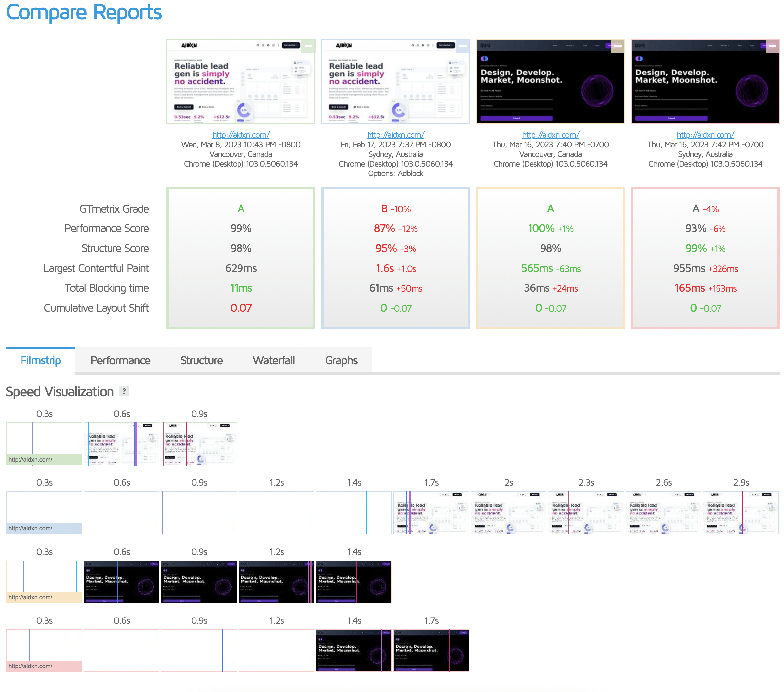Open the Speed Visualization help tooltip
784x692 pixels.
point(124,392)
